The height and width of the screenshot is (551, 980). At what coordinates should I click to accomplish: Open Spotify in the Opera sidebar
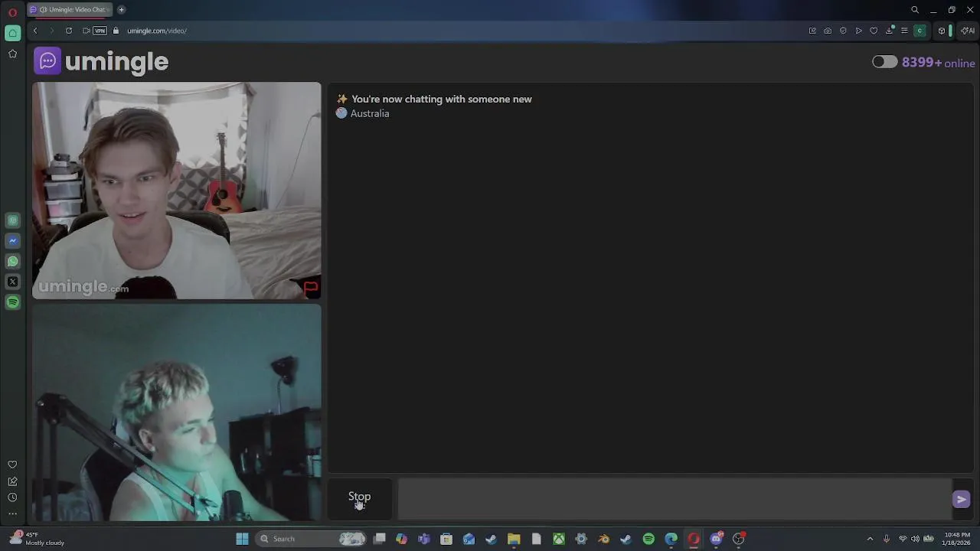[x=12, y=302]
